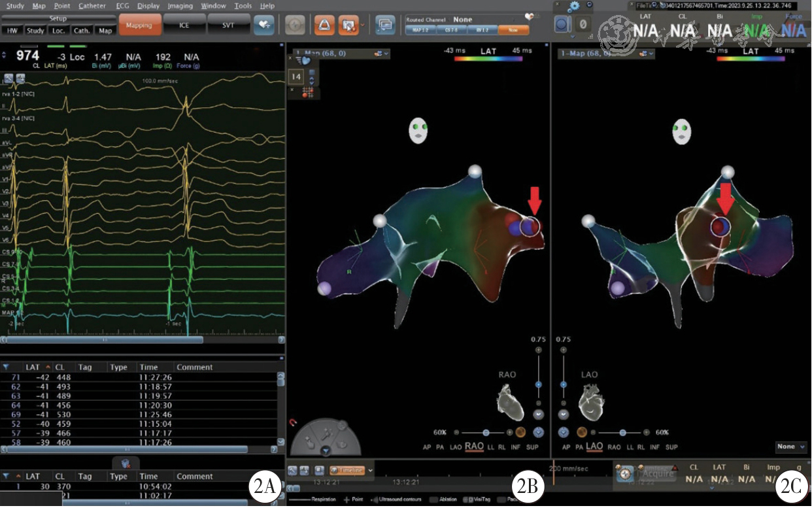This screenshot has width=812, height=508.
Task: Sort points list by Time column header
Action: point(148,367)
